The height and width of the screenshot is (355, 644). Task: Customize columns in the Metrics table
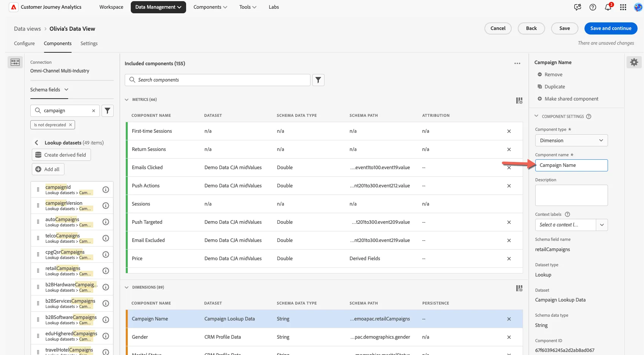pyautogui.click(x=519, y=101)
